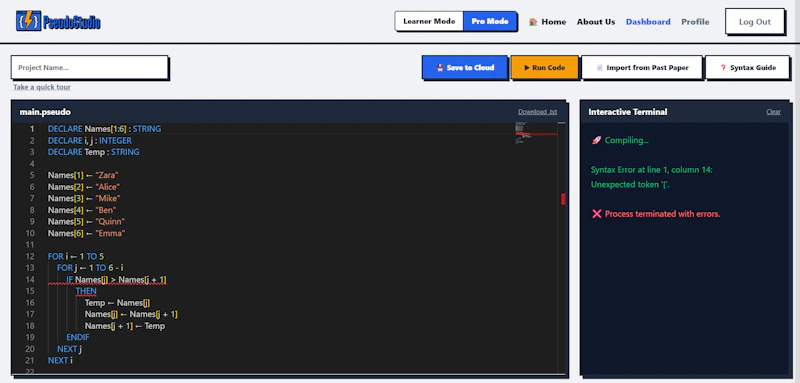Click the line 'DECLARE Temp : STRING'
The width and height of the screenshot is (800, 383).
pyautogui.click(x=93, y=152)
